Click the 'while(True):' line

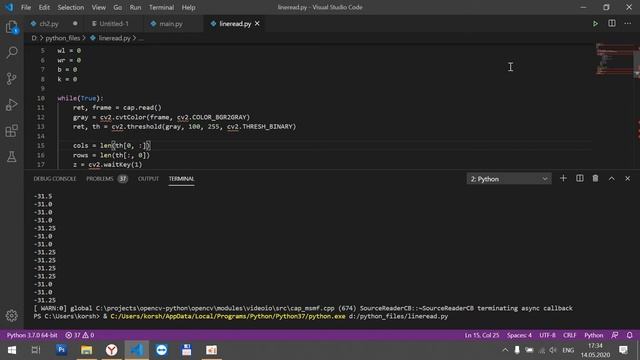click(80, 98)
